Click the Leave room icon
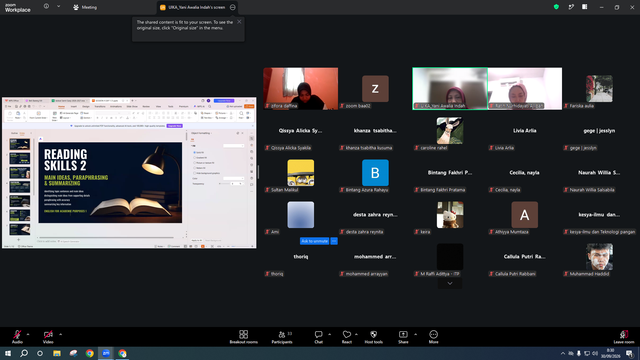This screenshot has height=360, width=640. point(624,337)
